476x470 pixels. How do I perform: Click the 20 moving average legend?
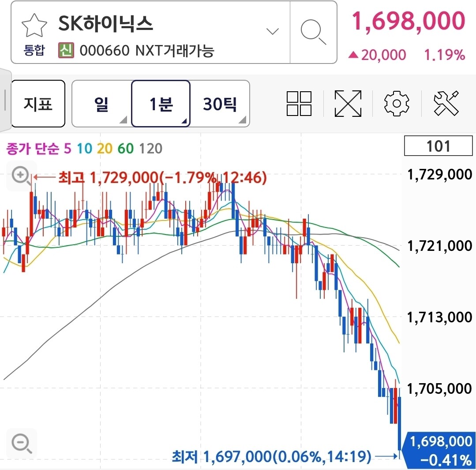click(105, 149)
